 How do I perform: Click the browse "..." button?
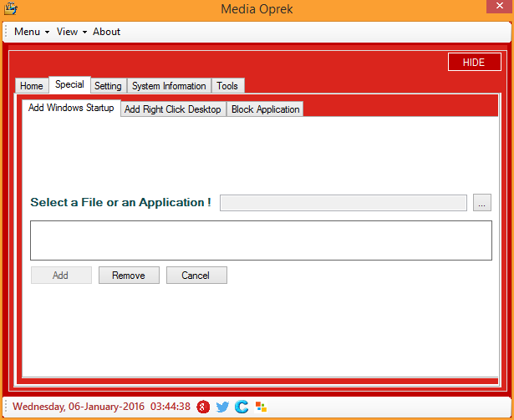pyautogui.click(x=482, y=203)
